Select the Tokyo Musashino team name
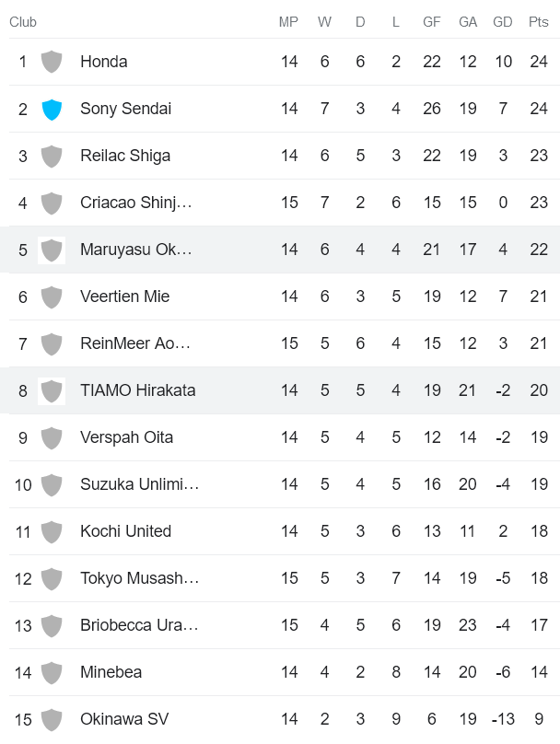The image size is (560, 744). (139, 578)
